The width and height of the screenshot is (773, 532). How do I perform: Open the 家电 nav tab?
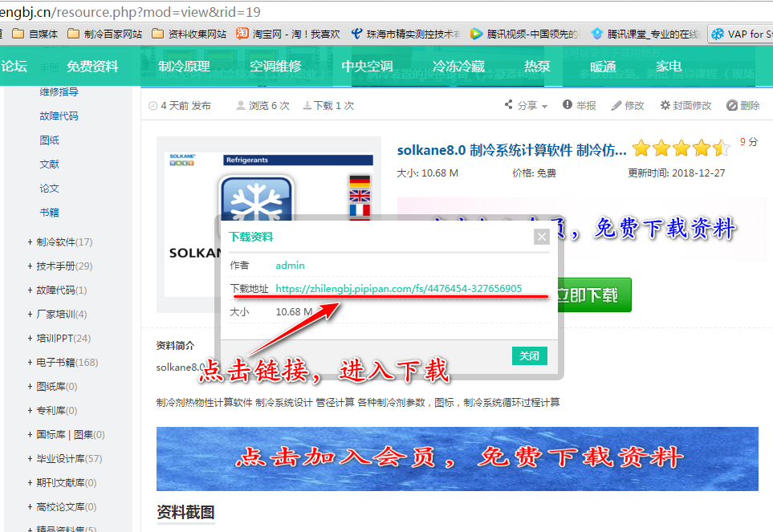coord(669,66)
